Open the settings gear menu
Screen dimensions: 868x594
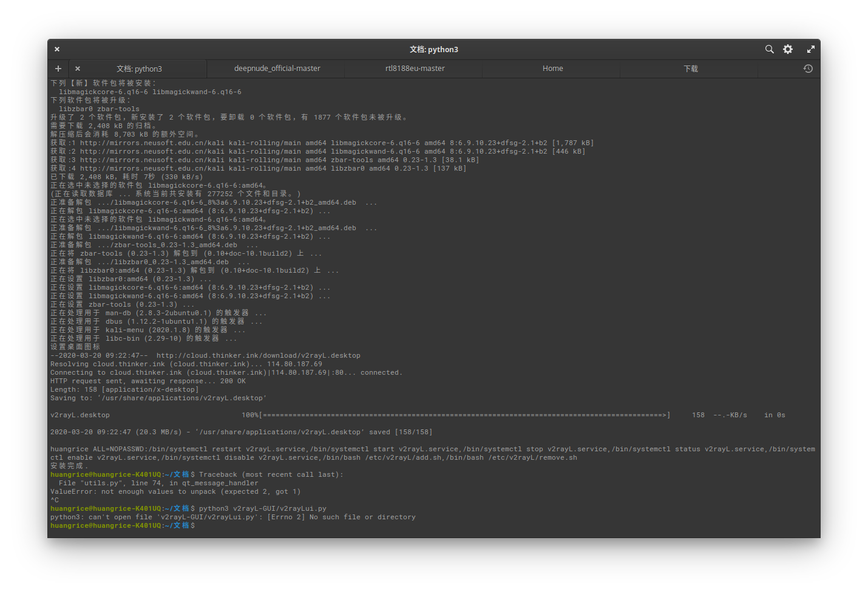[x=787, y=49]
